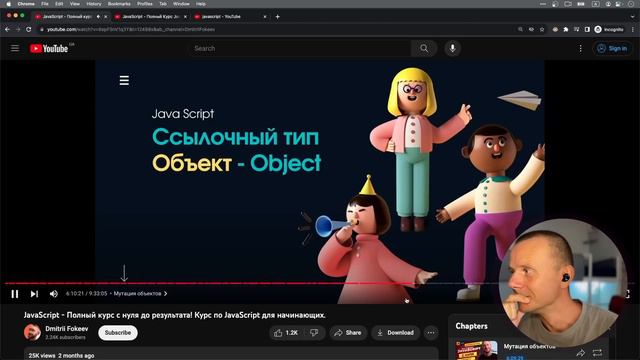Open Chrome three-dot menu
The image size is (640, 360).
(x=633, y=29)
